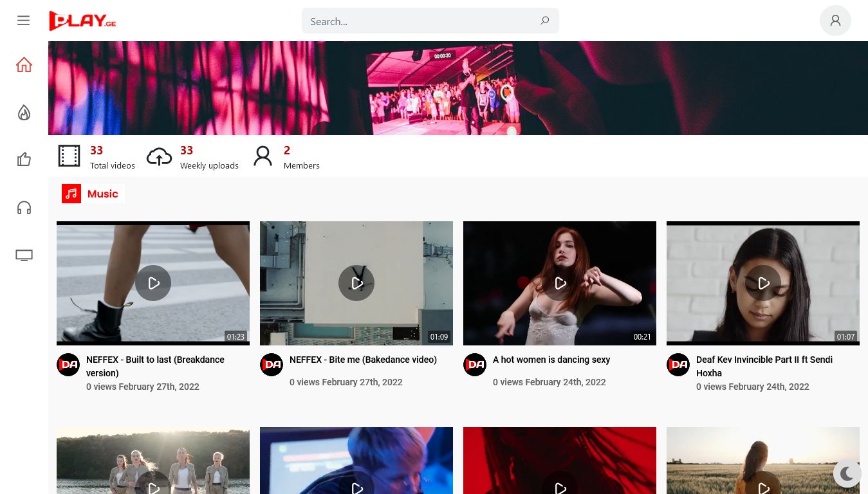This screenshot has height=494, width=868.
Task: Play NEFFEX Built to last video
Action: (x=153, y=283)
